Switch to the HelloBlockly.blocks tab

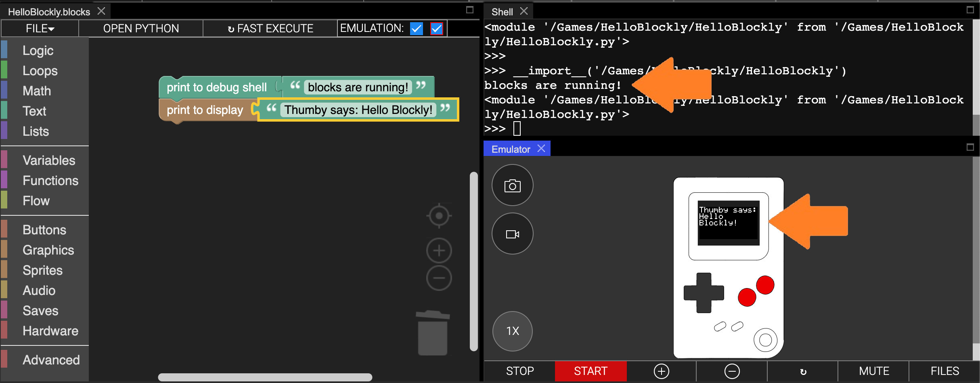[49, 12]
